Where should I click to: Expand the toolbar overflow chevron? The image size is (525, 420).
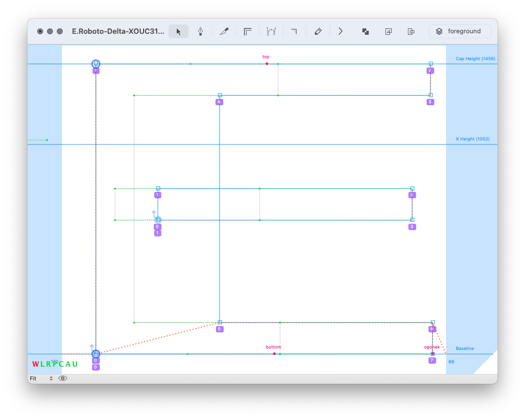[340, 31]
